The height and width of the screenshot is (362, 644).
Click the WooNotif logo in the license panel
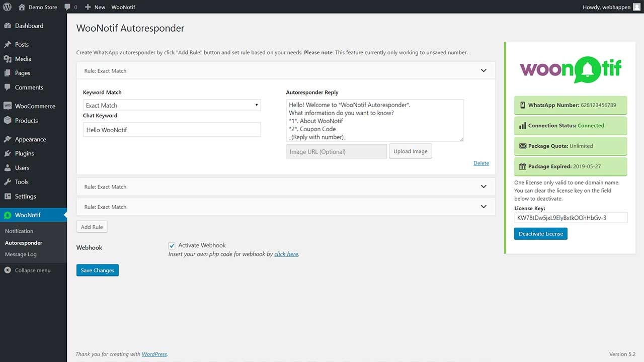[571, 69]
